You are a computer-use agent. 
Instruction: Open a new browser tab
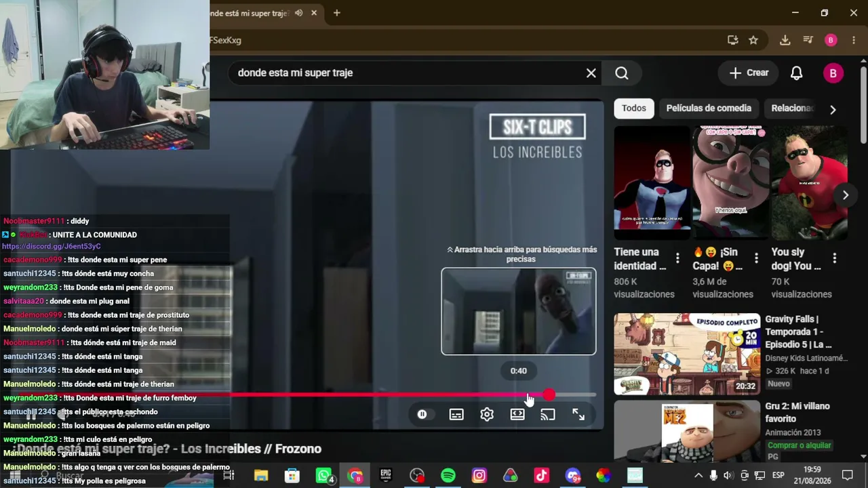point(336,13)
